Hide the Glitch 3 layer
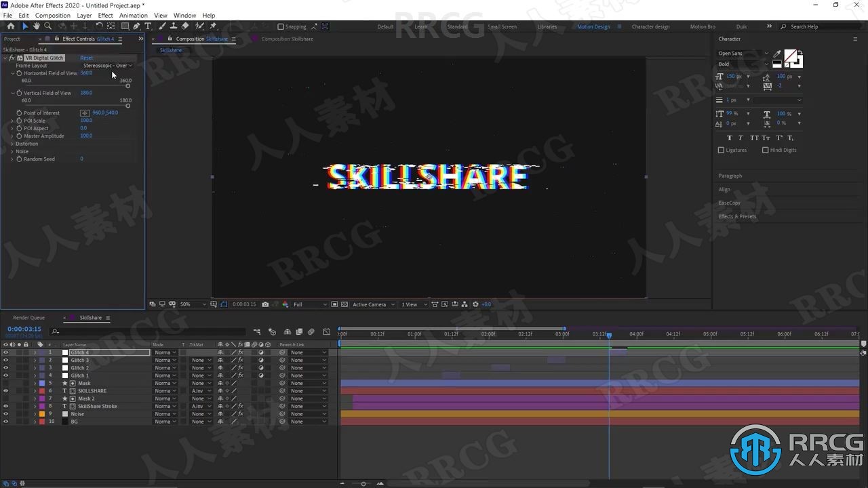Viewport: 868px width, 488px height. 5,360
